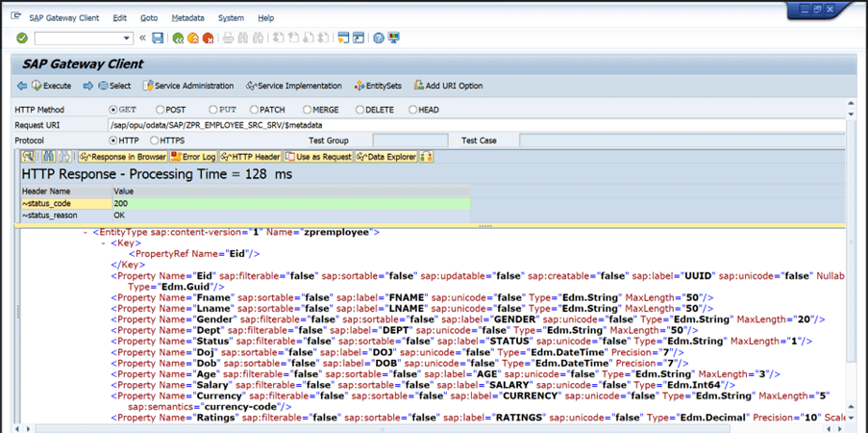This screenshot has width=868, height=433.
Task: Click the orange Exit icon
Action: click(x=192, y=38)
